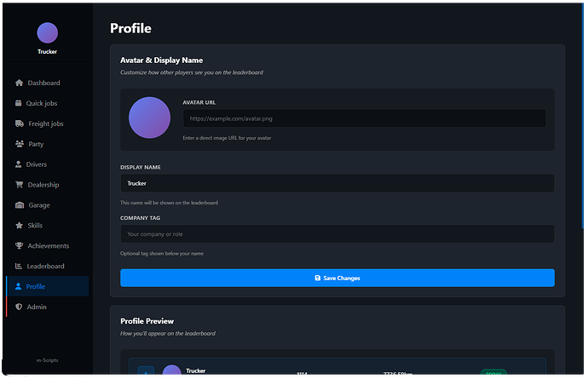Viewport: 588px width, 379px height.
Task: Click the Company Tag input field
Action: point(337,233)
